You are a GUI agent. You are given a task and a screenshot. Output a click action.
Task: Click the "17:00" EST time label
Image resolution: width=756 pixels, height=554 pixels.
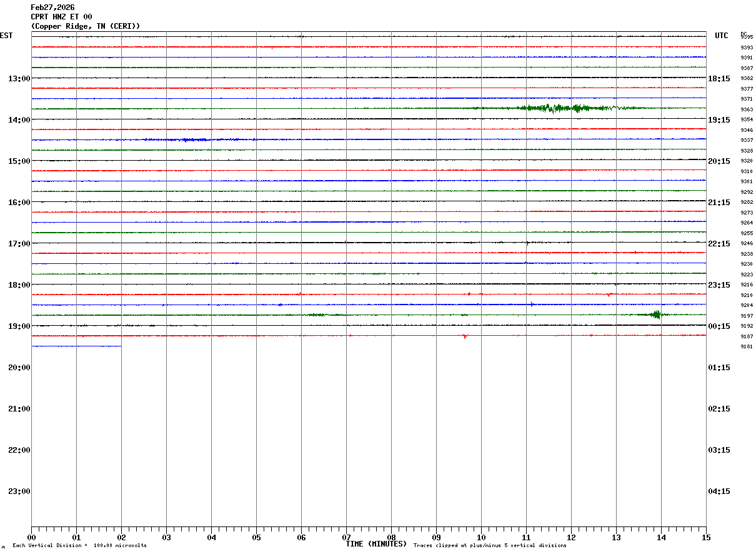[19, 244]
